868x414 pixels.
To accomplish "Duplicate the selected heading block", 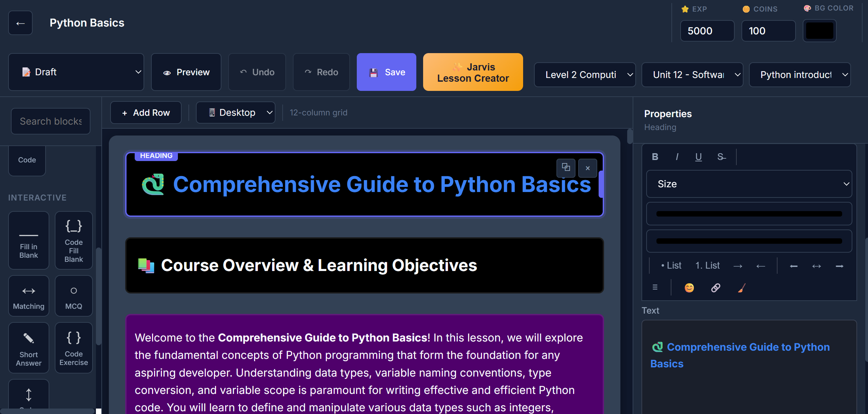I will (566, 168).
